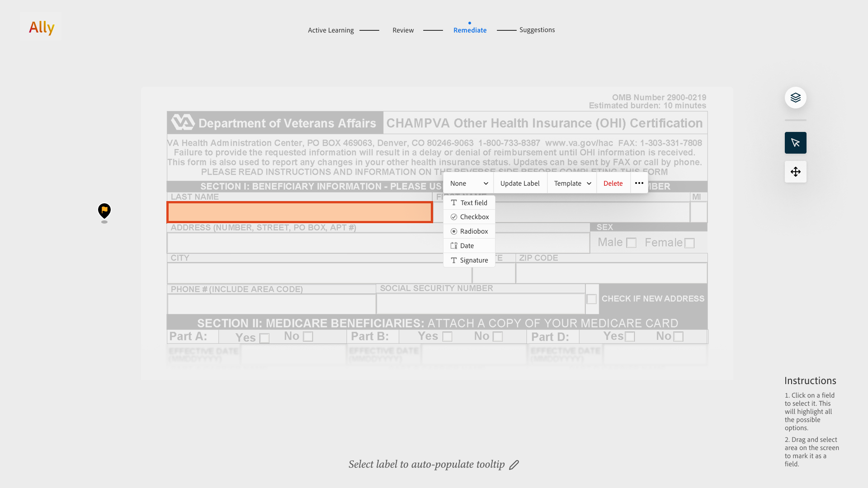Click the Social Security Number field

pyautogui.click(x=481, y=304)
